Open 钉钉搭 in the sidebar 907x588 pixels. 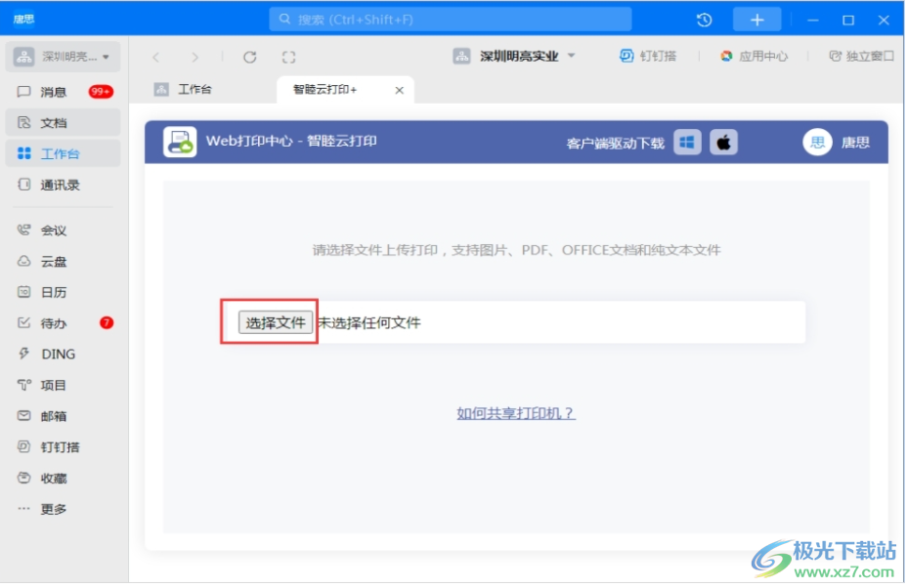63,447
